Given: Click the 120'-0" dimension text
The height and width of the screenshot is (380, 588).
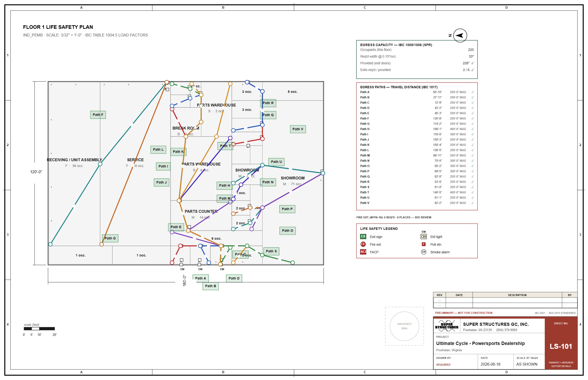Looking at the screenshot, I should click(36, 172).
